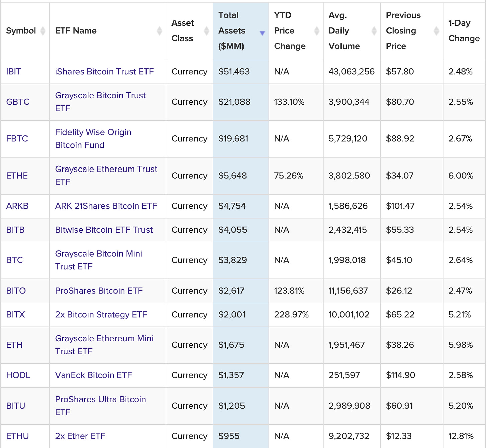Open 2x Ether ETF link
Image resolution: width=487 pixels, height=448 pixels.
pyautogui.click(x=80, y=436)
